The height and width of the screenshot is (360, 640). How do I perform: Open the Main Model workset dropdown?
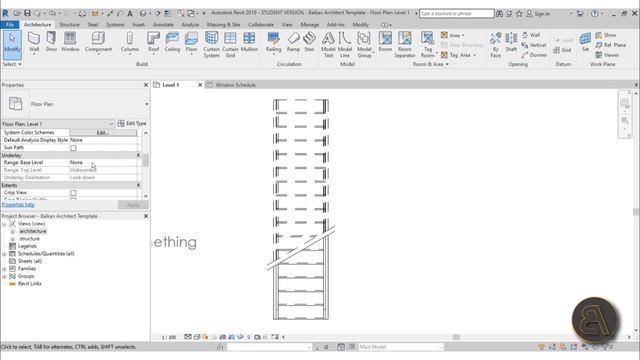point(400,347)
